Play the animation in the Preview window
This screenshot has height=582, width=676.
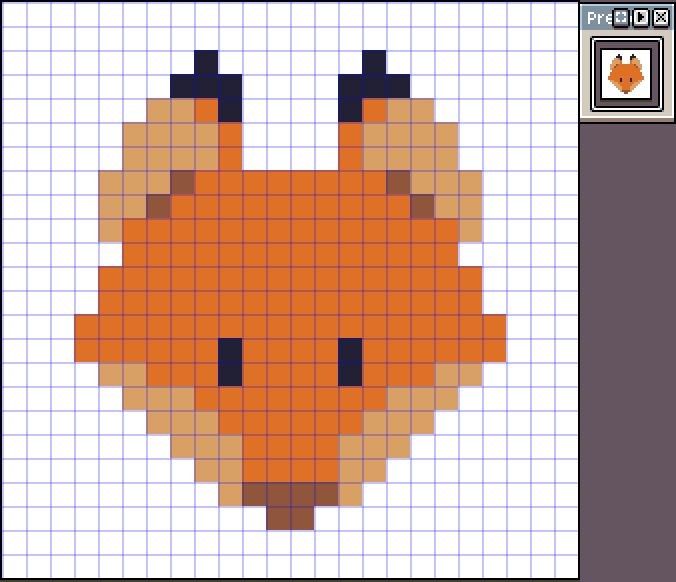click(x=641, y=18)
